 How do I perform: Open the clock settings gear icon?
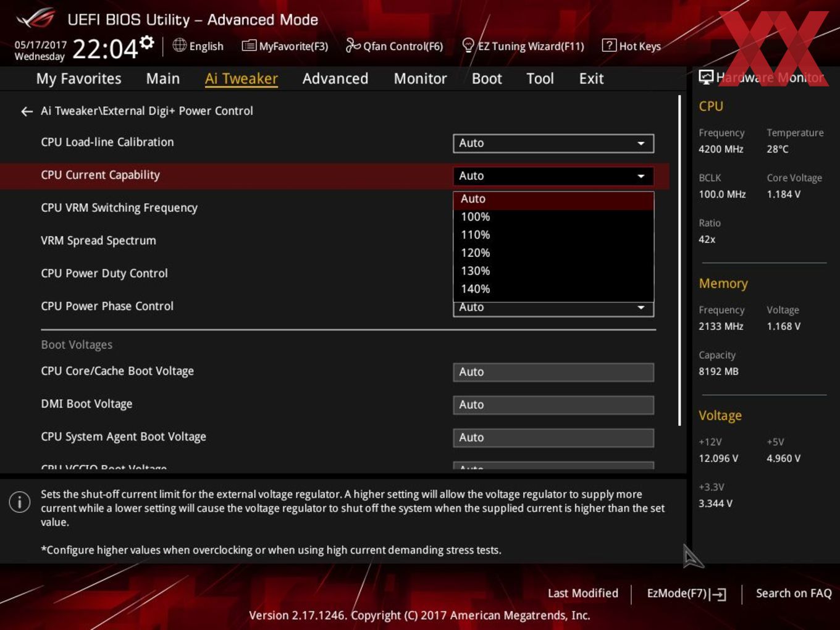[146, 42]
